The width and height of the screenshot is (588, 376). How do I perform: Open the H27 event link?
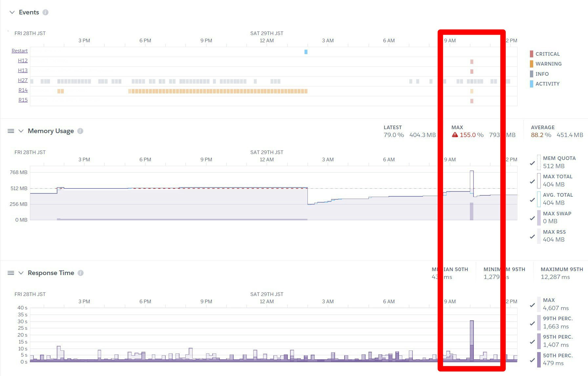(23, 80)
